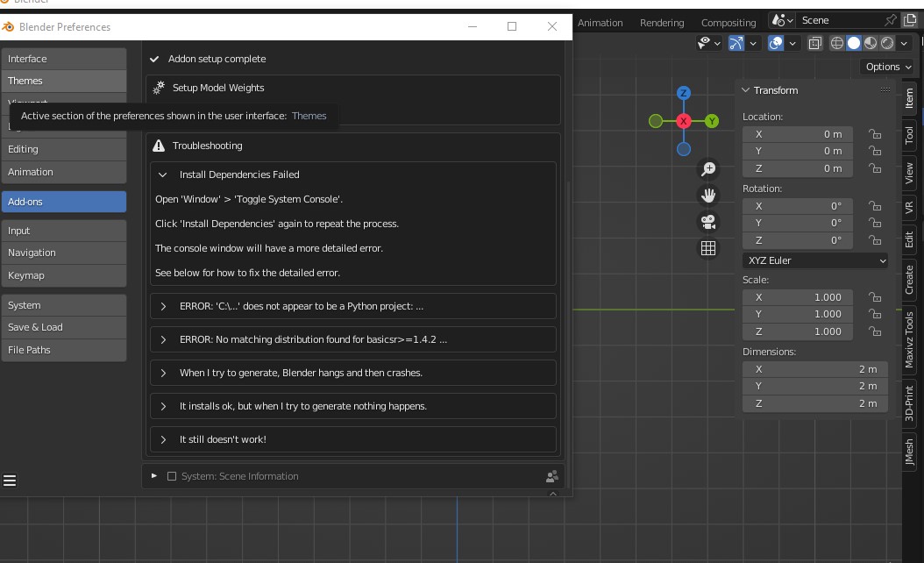This screenshot has width=924, height=563.
Task: Open the XYZ Euler rotation order dropdown
Action: coord(814,260)
